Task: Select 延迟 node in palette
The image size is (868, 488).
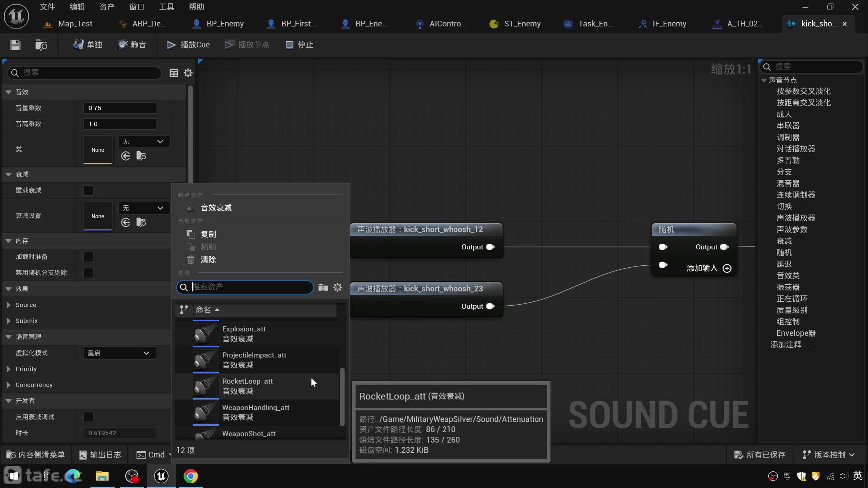Action: [x=784, y=264]
